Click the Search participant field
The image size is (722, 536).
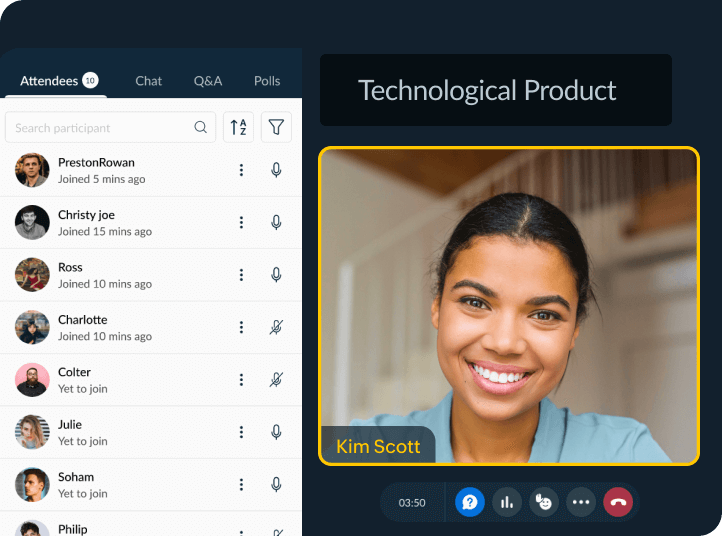click(x=111, y=127)
